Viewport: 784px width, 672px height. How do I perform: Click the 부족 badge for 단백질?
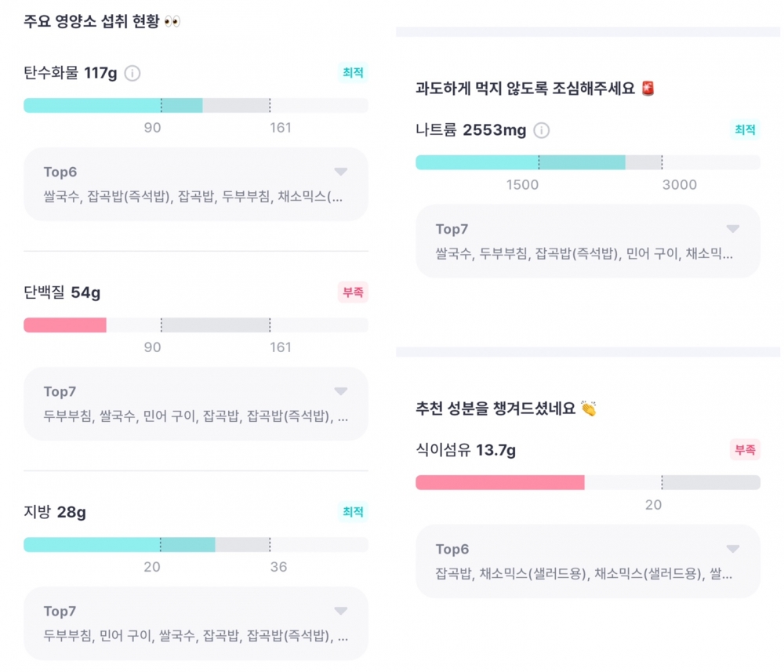353,292
